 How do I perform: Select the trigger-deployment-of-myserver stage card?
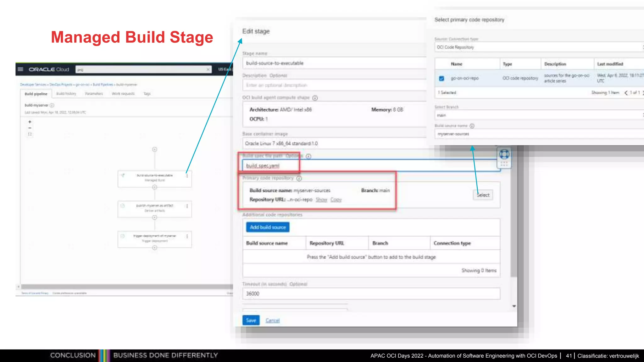click(154, 239)
